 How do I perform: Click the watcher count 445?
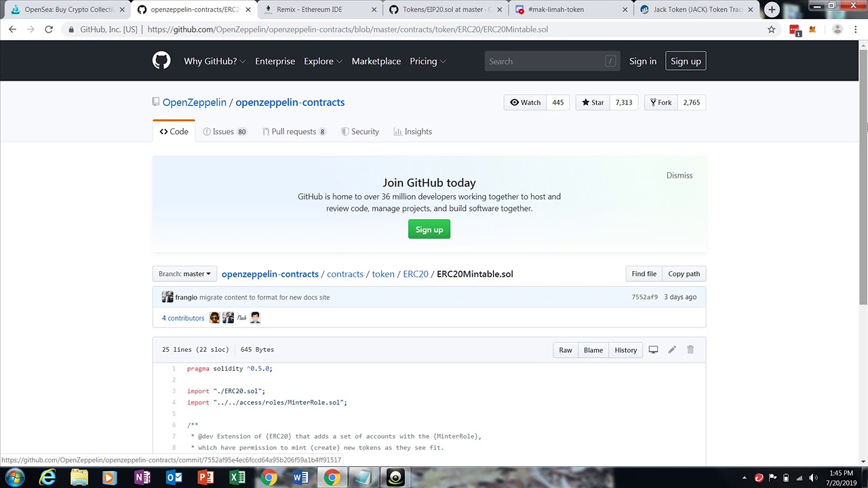click(557, 102)
